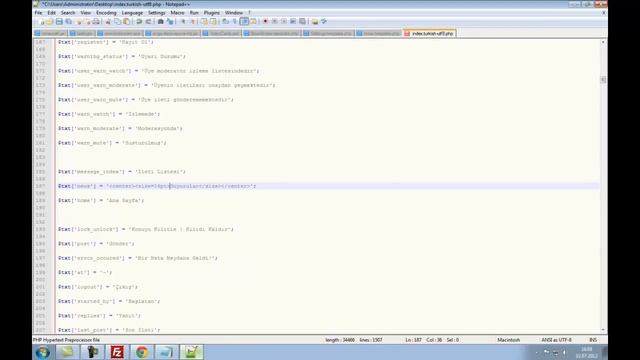Image resolution: width=640 pixels, height=360 pixels.
Task: Click the Cut scissors icon
Action: pyautogui.click(x=109, y=21)
